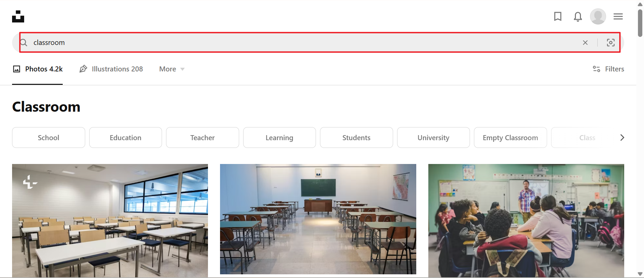This screenshot has width=644, height=278.
Task: Open saved bookmarks icon
Action: [x=558, y=16]
